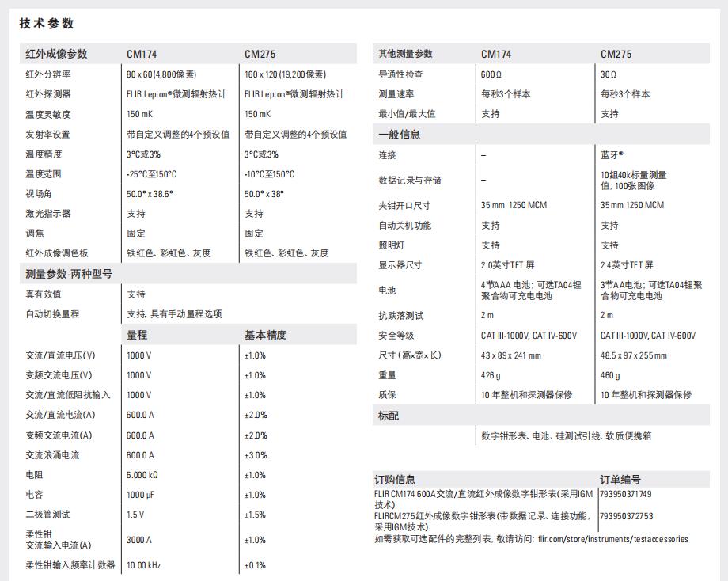Viewport: 728px width, 581px height.
Task: Select the 6.000 kΩ range value
Action: coord(142,475)
